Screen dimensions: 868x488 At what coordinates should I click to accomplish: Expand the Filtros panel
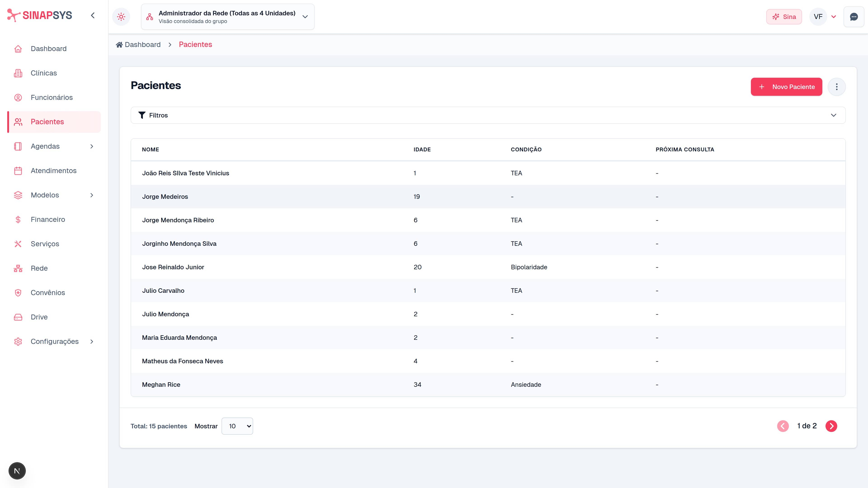coord(488,115)
